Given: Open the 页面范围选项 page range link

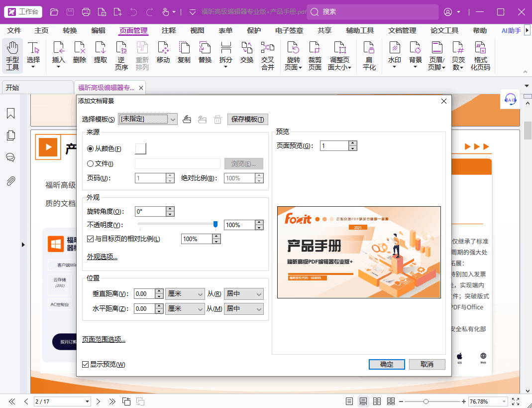Looking at the screenshot, I should click(104, 339).
